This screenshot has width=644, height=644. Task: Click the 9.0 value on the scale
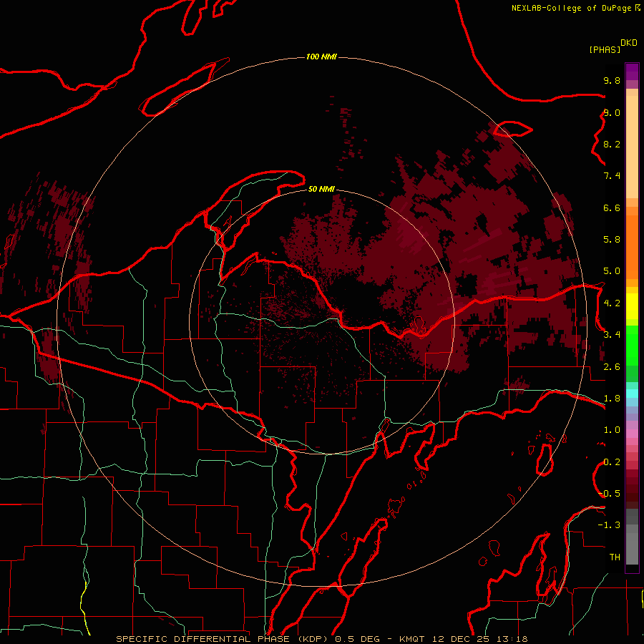612,112
